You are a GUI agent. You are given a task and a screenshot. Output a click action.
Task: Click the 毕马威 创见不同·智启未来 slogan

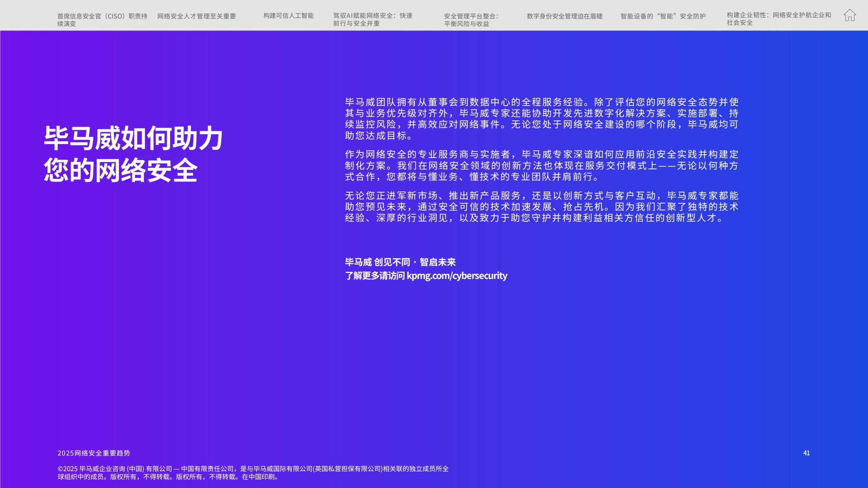pyautogui.click(x=400, y=262)
